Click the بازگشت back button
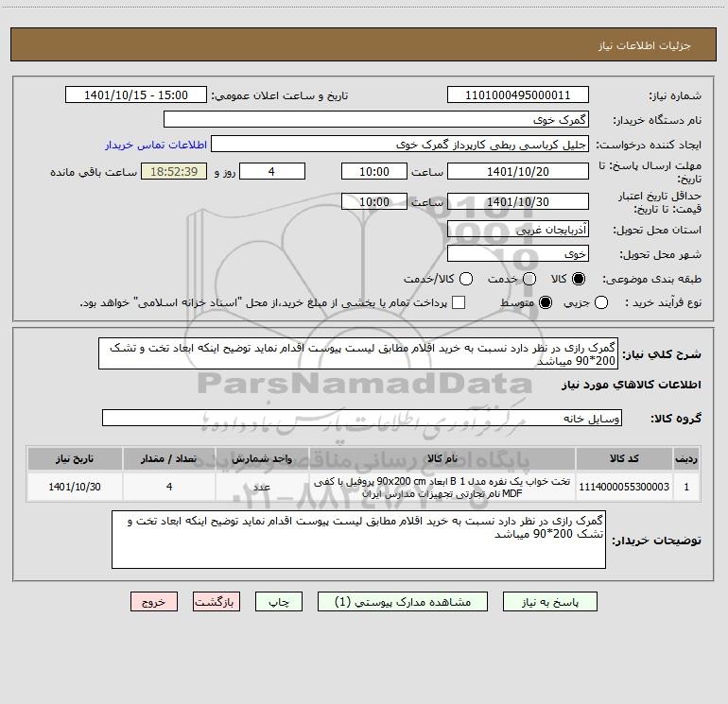728x704 pixels. click(217, 601)
